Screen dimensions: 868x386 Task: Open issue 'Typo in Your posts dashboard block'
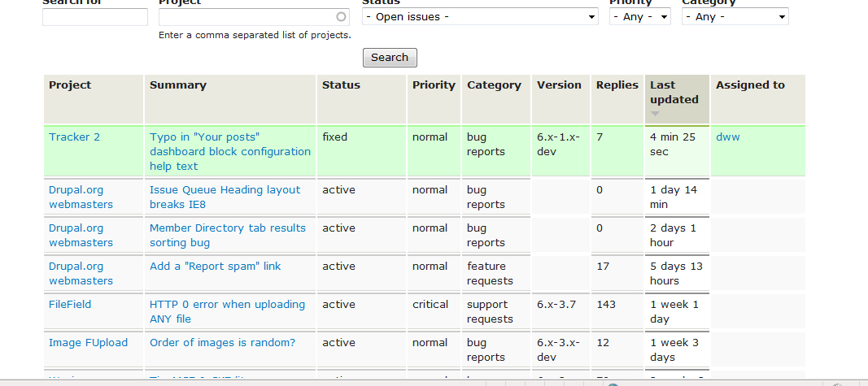click(x=230, y=151)
